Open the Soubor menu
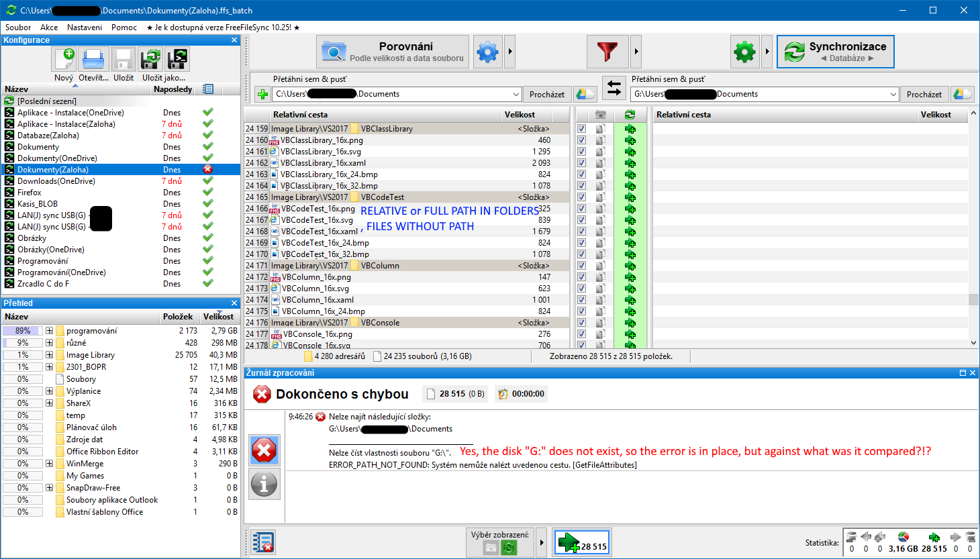Screen dimensions: 980x559 click(18, 28)
